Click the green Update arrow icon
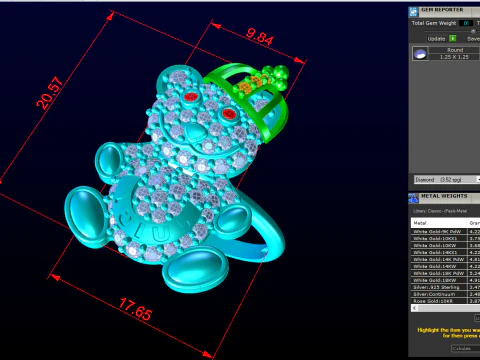 (453, 39)
